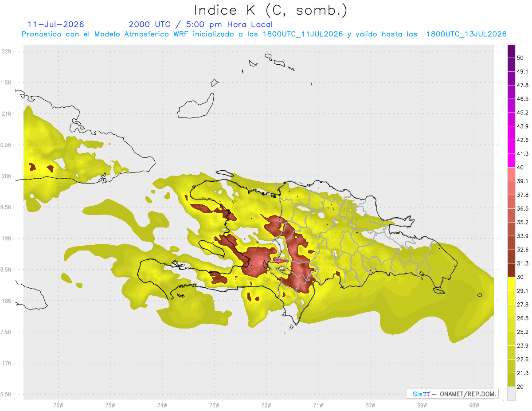Click the '70W' longitude label
The width and height of the screenshot is (532, 411).
pos(370,405)
